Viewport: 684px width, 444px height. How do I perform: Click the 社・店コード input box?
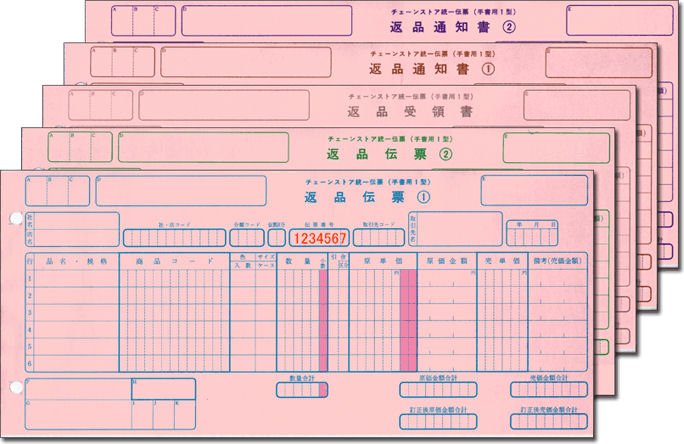coord(173,238)
